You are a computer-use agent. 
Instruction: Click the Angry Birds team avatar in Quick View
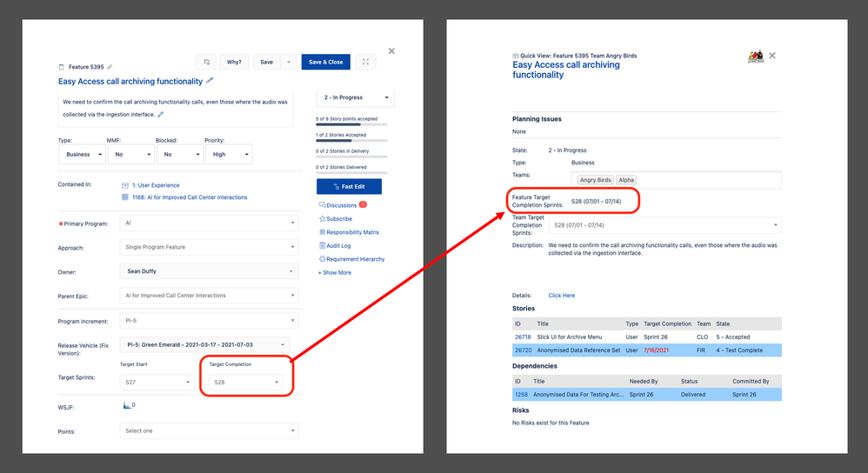[756, 56]
